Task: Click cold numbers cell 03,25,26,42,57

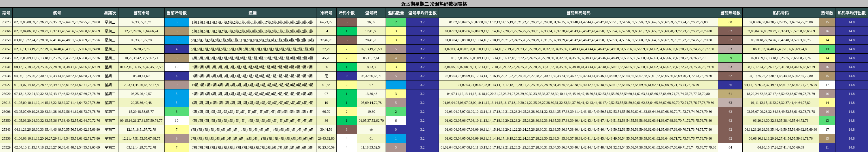Action: [141, 94]
